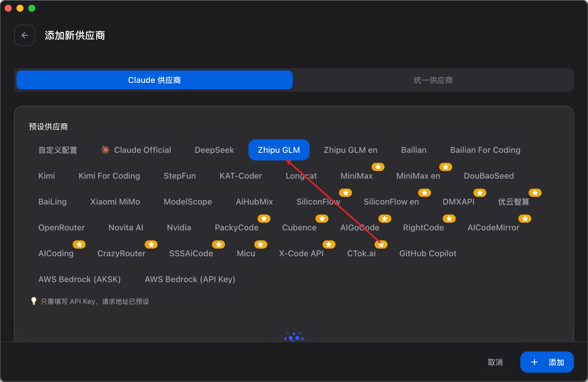Viewport: 588px width, 382px height.
Task: Select the DeepSeek provider
Action: tap(214, 150)
